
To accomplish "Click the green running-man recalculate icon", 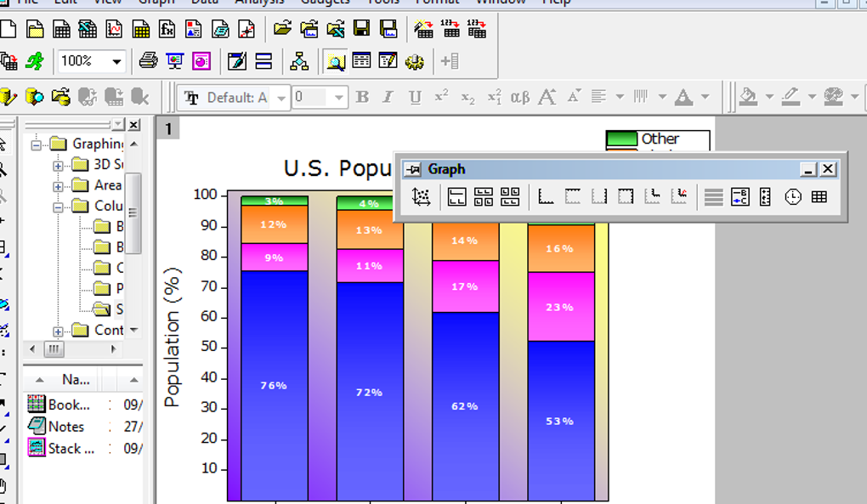I will point(36,61).
